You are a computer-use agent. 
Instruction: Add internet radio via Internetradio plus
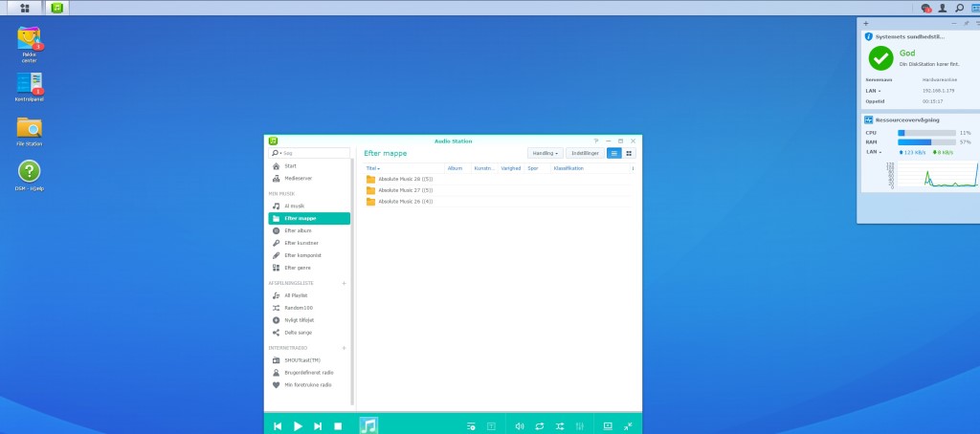344,348
